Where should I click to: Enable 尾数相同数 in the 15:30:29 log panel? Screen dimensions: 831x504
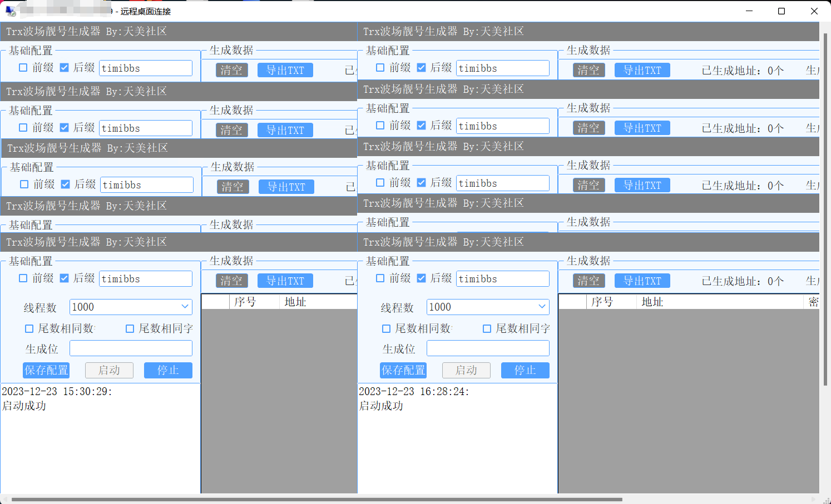29,329
